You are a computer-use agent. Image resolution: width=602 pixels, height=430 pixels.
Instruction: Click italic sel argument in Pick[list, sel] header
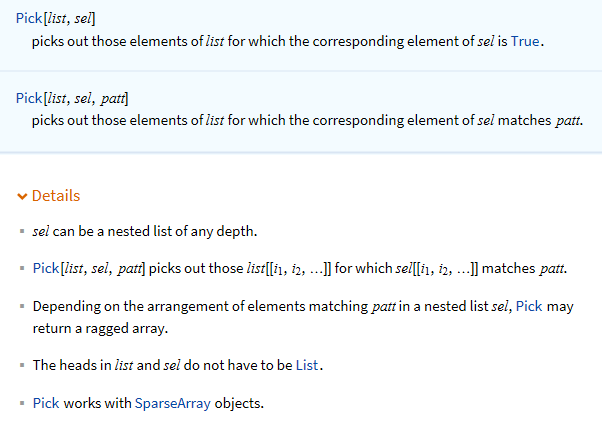point(83,18)
